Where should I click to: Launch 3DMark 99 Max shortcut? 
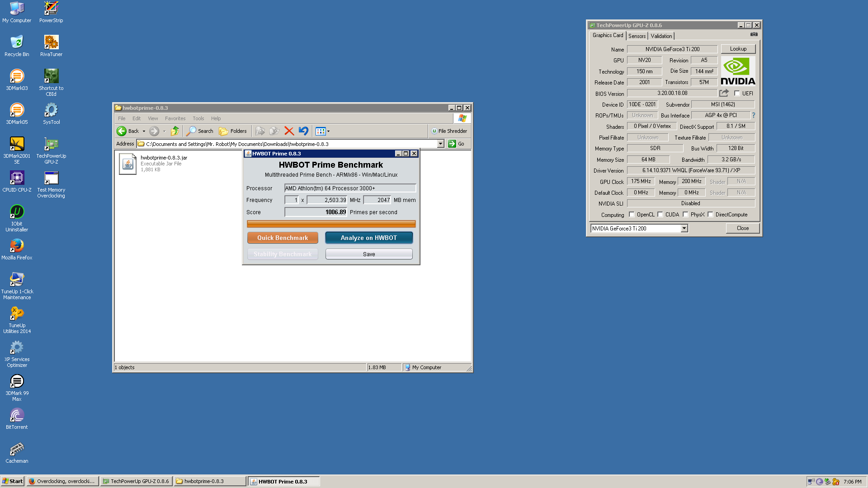17,388
